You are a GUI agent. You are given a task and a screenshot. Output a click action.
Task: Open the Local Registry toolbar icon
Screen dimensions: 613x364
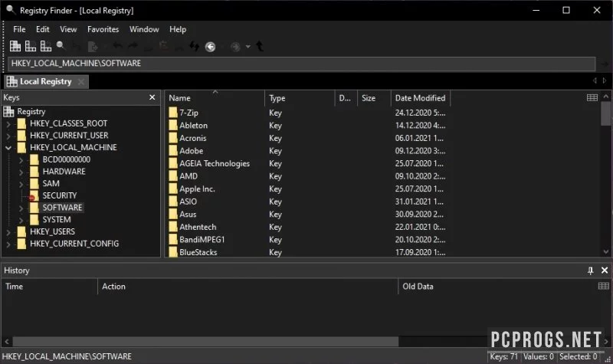(15, 46)
